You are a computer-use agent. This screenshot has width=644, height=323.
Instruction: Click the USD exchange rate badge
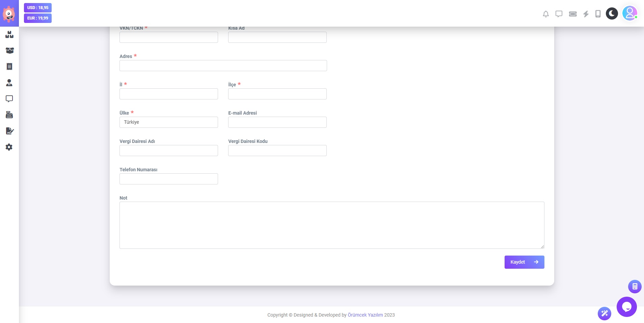[x=38, y=8]
